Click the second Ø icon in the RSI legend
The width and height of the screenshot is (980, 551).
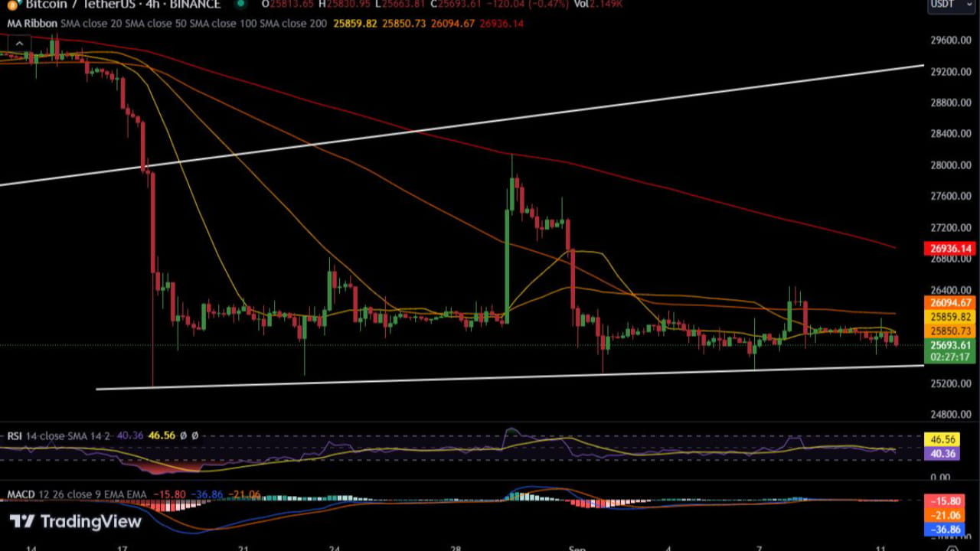pos(194,435)
